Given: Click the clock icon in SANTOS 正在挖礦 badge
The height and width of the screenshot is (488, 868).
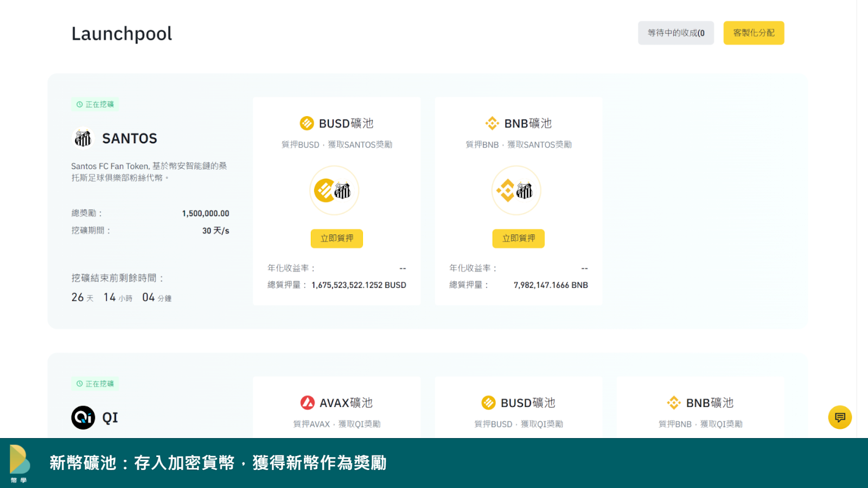Looking at the screenshot, I should coord(80,104).
